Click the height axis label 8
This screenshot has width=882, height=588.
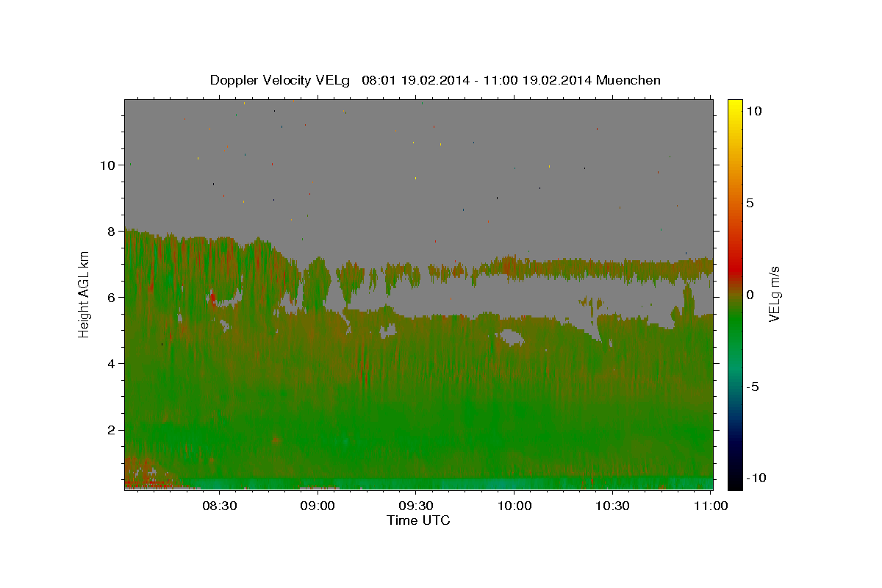tap(112, 232)
